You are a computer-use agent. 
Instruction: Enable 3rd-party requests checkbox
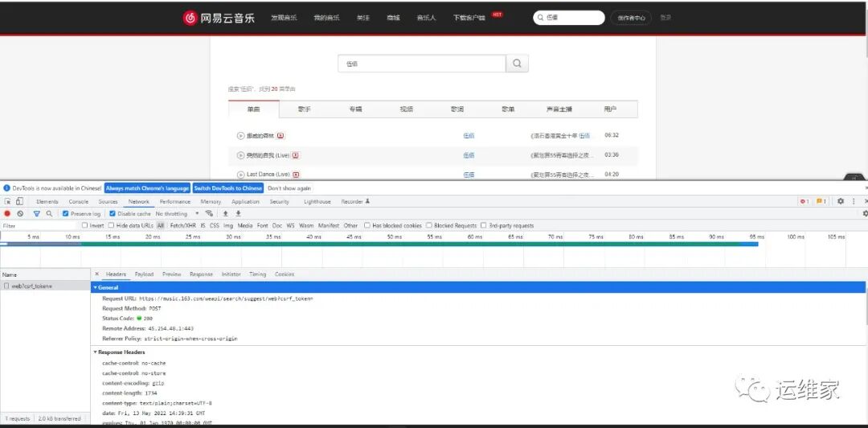[x=484, y=225]
